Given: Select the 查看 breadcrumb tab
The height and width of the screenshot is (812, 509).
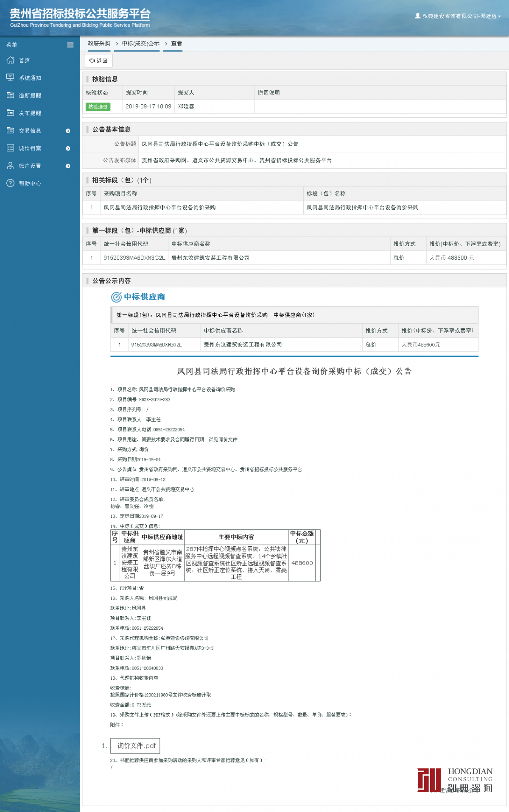Looking at the screenshot, I should point(176,44).
